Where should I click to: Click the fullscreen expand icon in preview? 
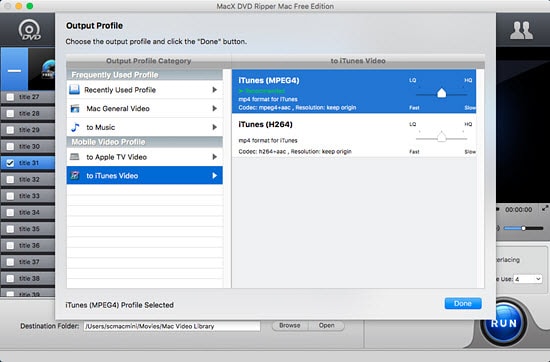click(544, 208)
